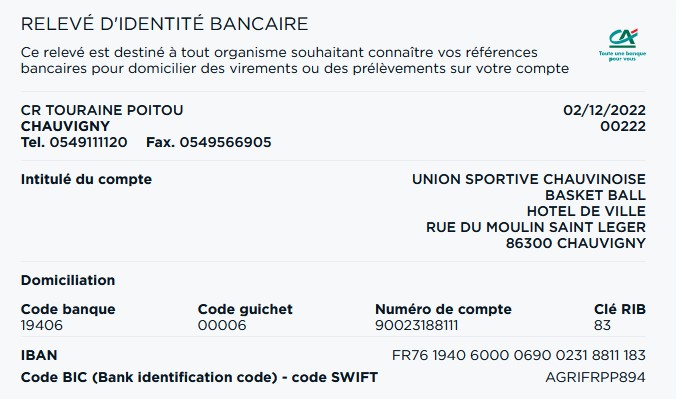
Task: Click the Code BIC code SWIFT label
Action: pos(199,377)
